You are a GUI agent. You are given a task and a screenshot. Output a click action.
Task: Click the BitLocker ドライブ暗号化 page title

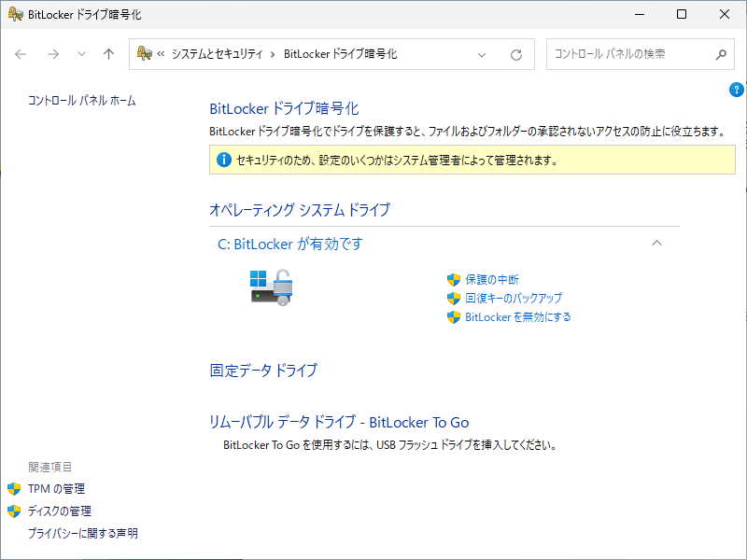click(284, 109)
